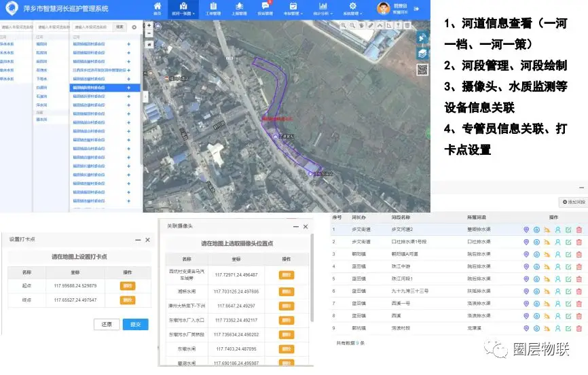Assign user for 口社排水渠1号段 row
Viewport: 588px width, 375px height.
[x=557, y=242]
